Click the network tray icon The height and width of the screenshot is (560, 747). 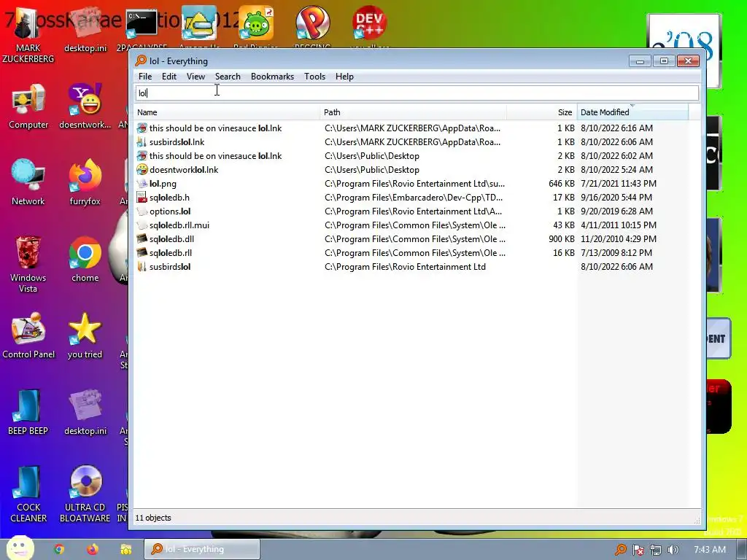click(x=656, y=550)
